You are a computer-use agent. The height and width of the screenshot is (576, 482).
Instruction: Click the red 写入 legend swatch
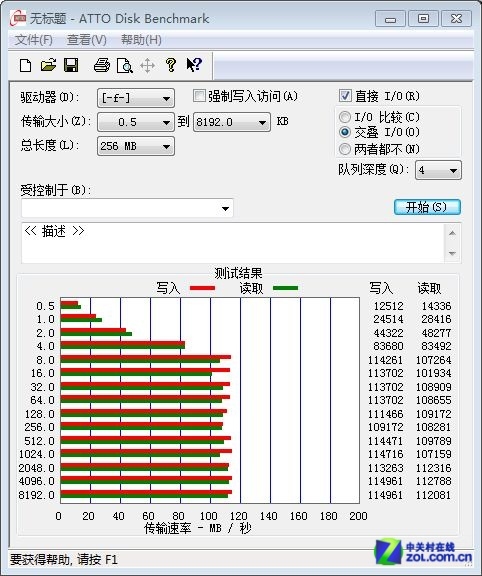[202, 288]
